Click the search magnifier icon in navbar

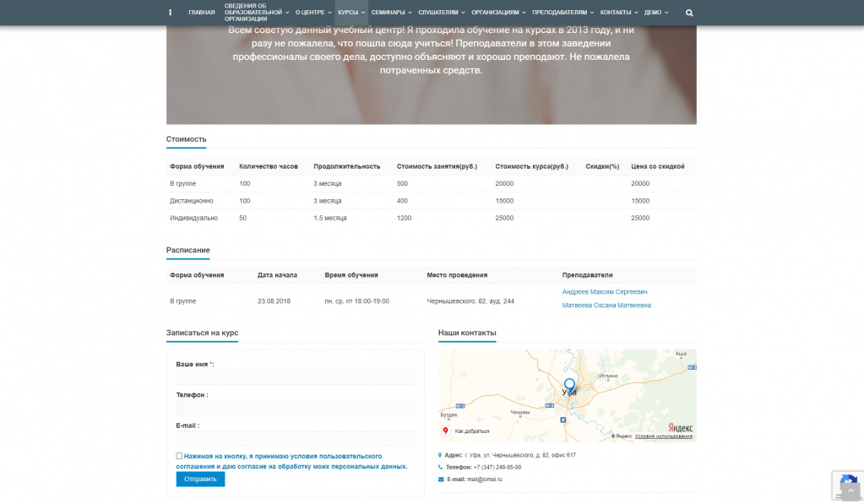coord(689,13)
